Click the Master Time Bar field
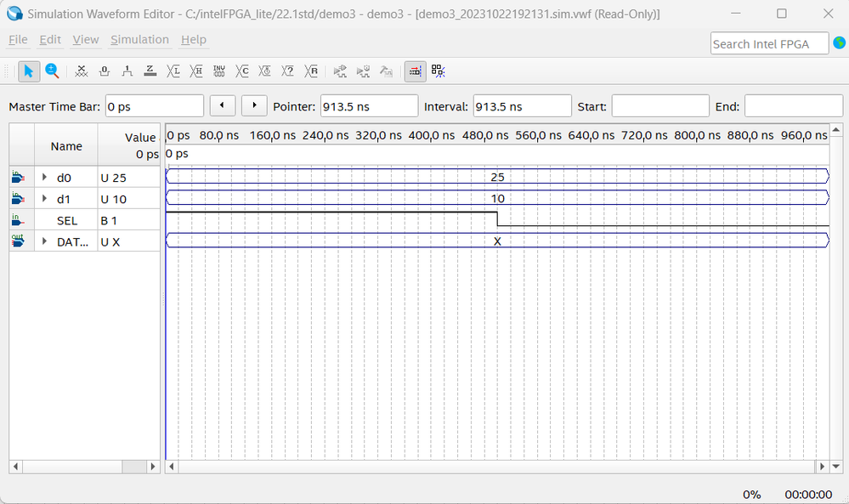Viewport: 849px width, 504px height. coord(155,106)
